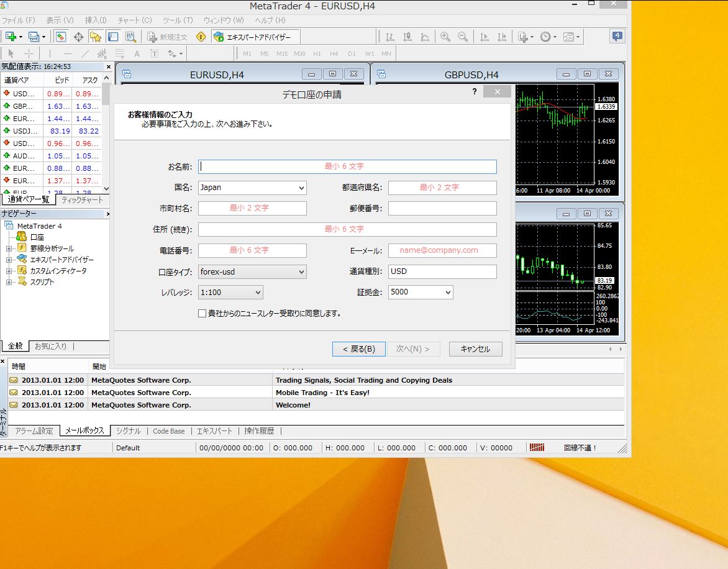Select the vertical line drawing tool
This screenshot has height=569, width=728.
coord(50,54)
